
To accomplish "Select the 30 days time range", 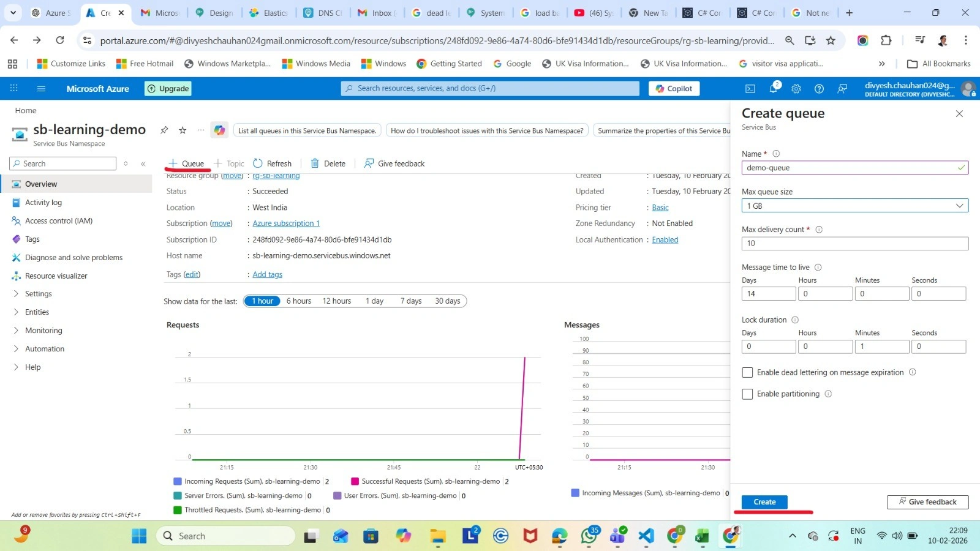I will [x=448, y=301].
